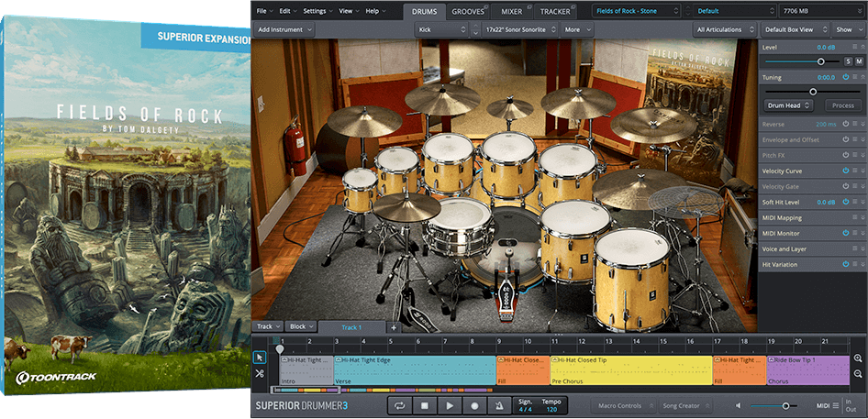This screenshot has width=868, height=419.
Task: Toggle the Velocity Curve power button
Action: click(x=845, y=171)
